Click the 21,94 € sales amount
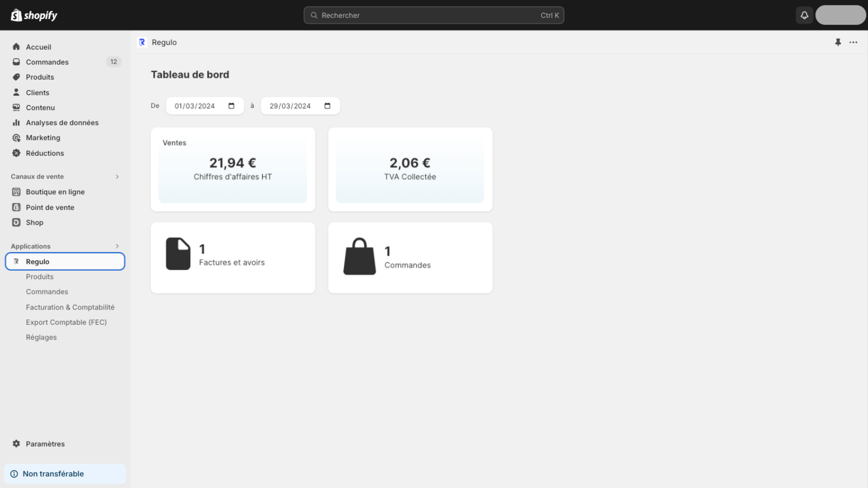Image resolution: width=868 pixels, height=488 pixels. (x=233, y=163)
